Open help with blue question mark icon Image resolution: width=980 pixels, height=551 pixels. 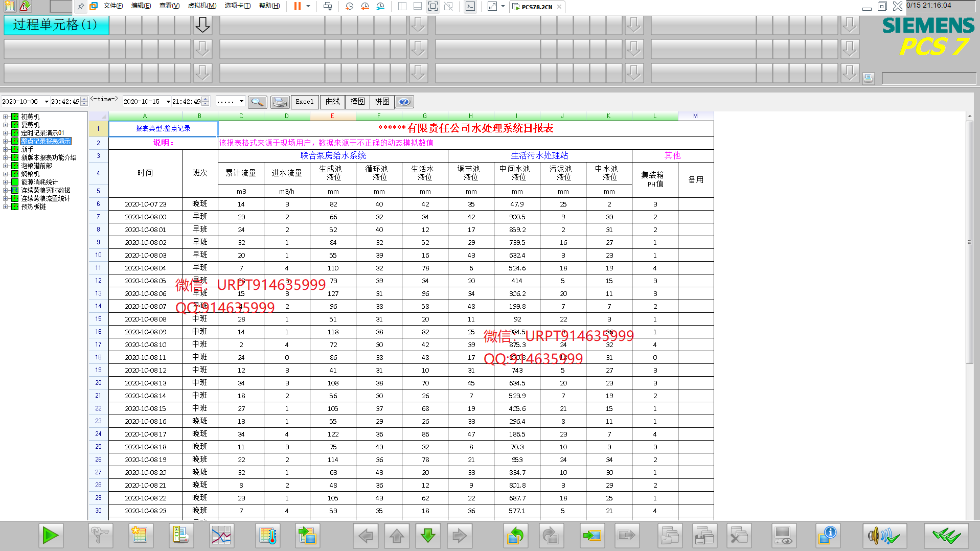(404, 102)
